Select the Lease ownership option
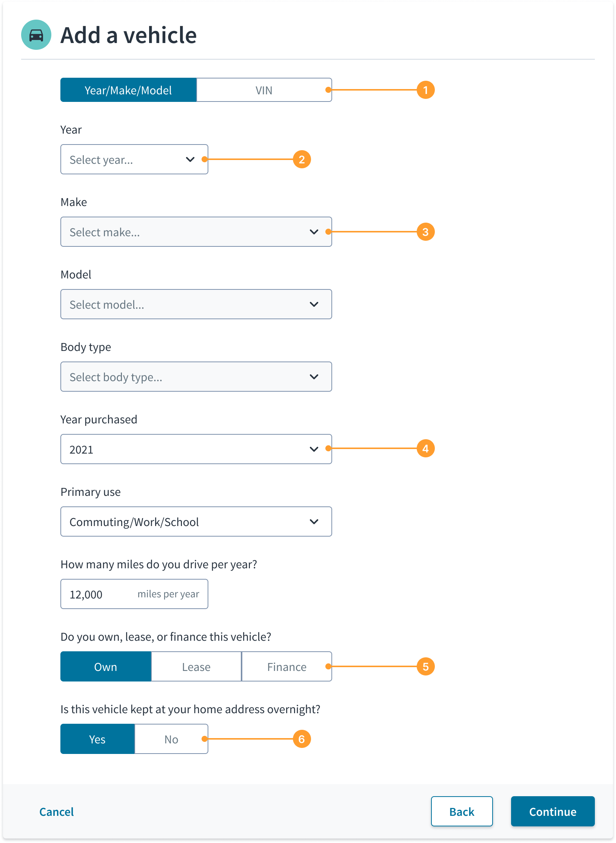 196,666
